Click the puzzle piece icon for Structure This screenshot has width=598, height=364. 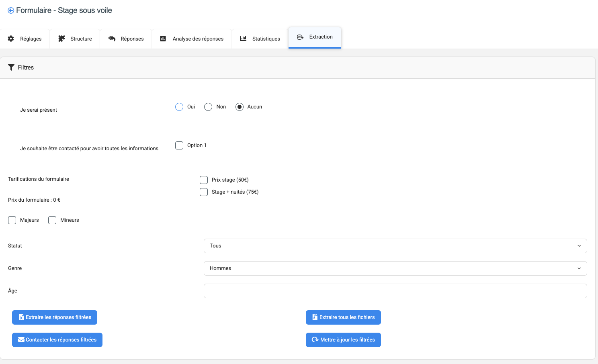tap(61, 39)
